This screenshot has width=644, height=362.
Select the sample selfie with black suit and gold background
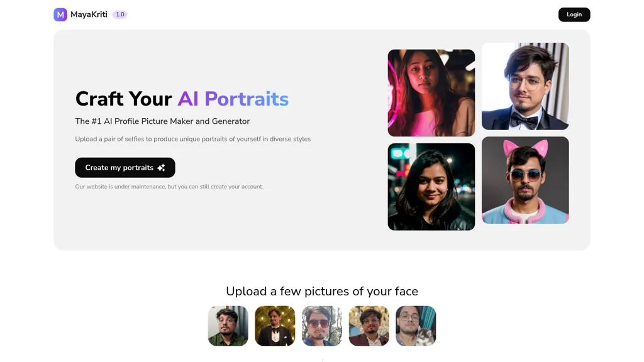click(x=275, y=326)
